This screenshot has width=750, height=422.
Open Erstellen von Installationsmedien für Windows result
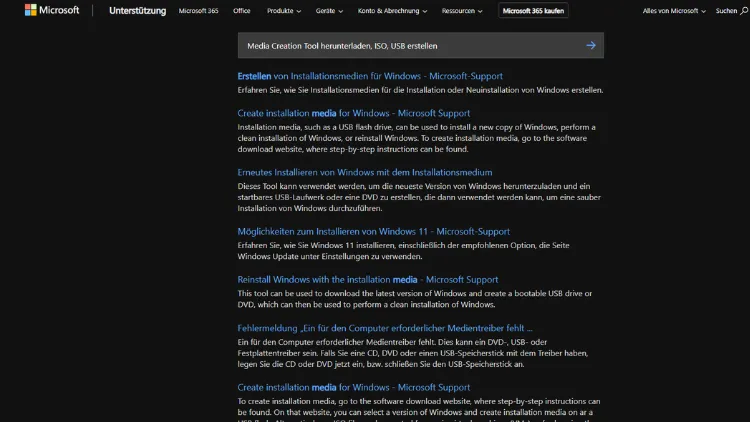[370, 76]
